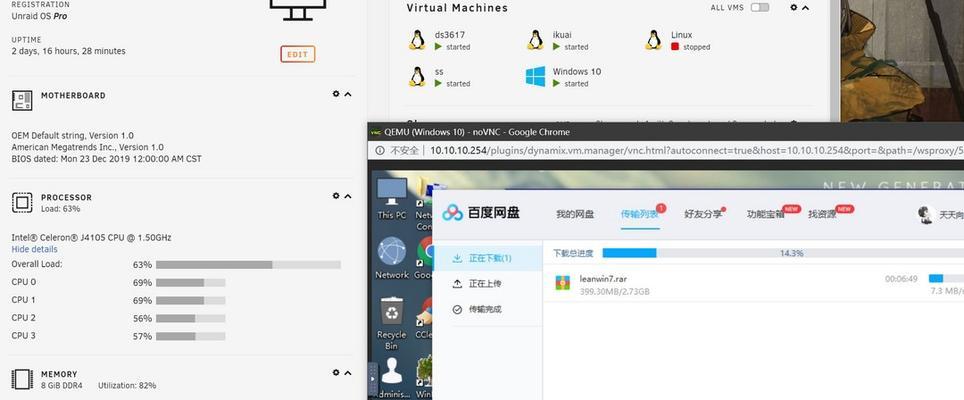This screenshot has width=964, height=400.
Task: Click the Motherboard section icon
Action: [x=22, y=100]
